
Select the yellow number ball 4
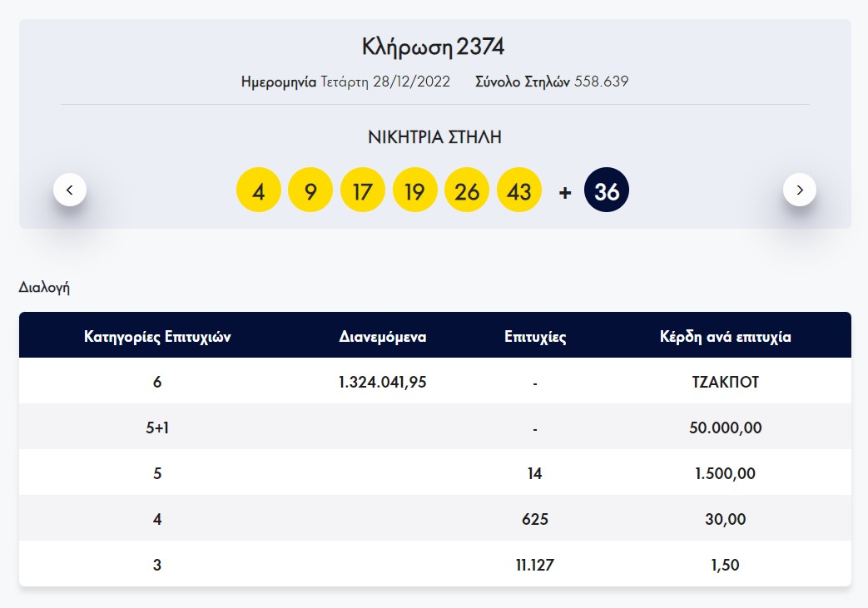click(259, 190)
